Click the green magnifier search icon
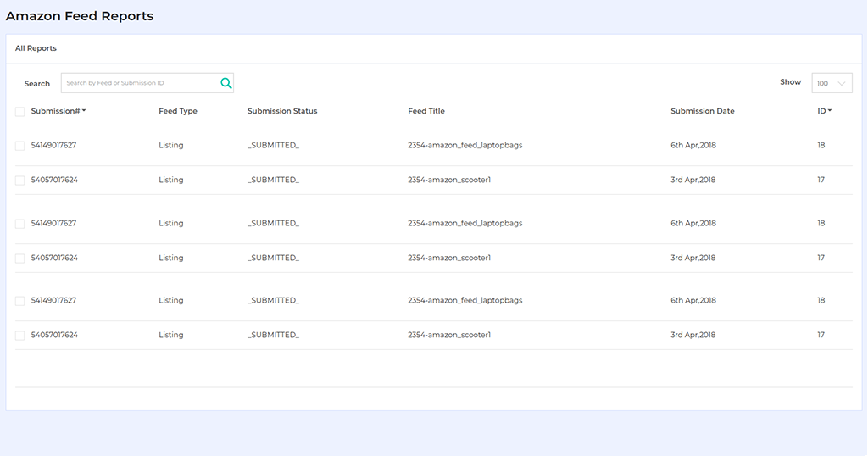 225,83
